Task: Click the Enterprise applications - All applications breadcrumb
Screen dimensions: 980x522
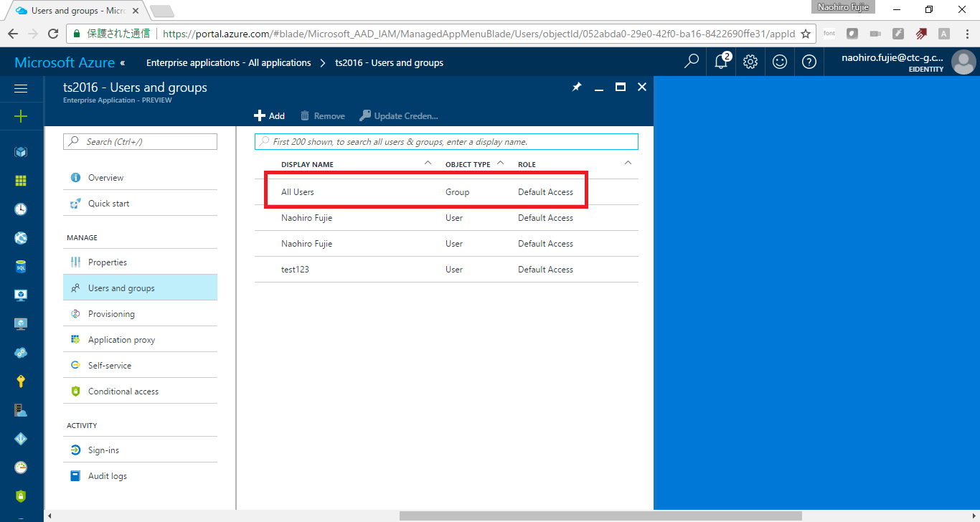Action: tap(229, 63)
